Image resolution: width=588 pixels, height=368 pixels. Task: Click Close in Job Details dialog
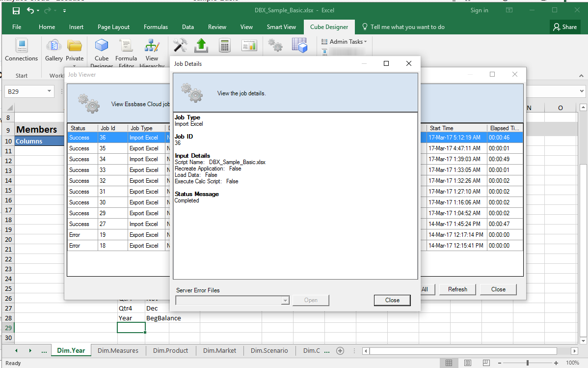pyautogui.click(x=392, y=300)
